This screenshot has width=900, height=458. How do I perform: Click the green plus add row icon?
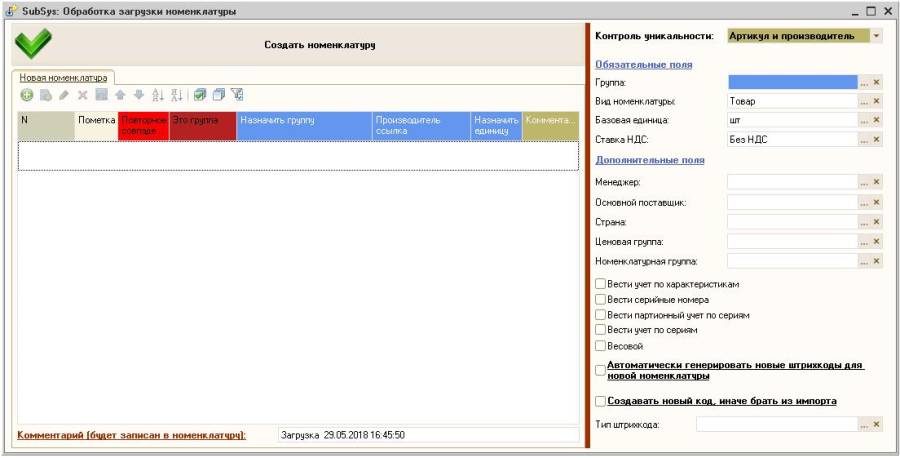(27, 94)
